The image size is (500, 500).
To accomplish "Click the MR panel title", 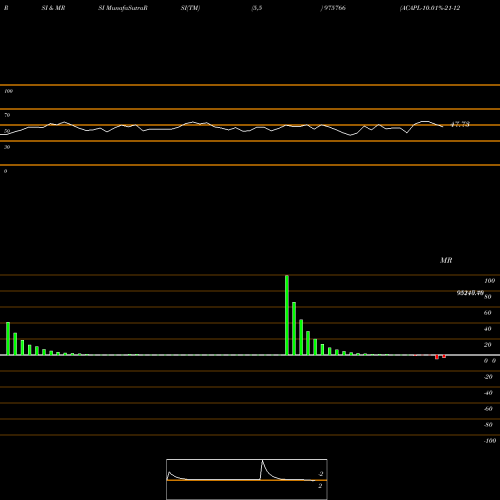I will (x=446, y=260).
